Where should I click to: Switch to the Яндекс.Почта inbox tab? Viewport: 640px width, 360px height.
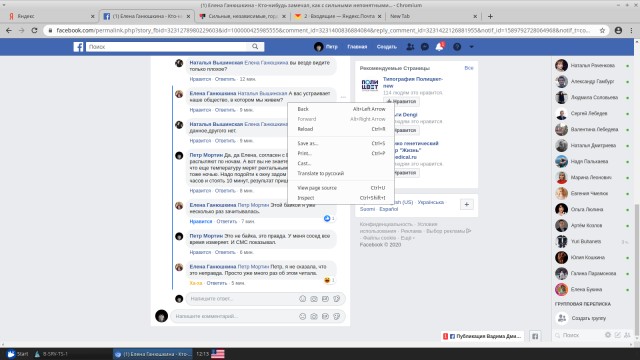[337, 16]
